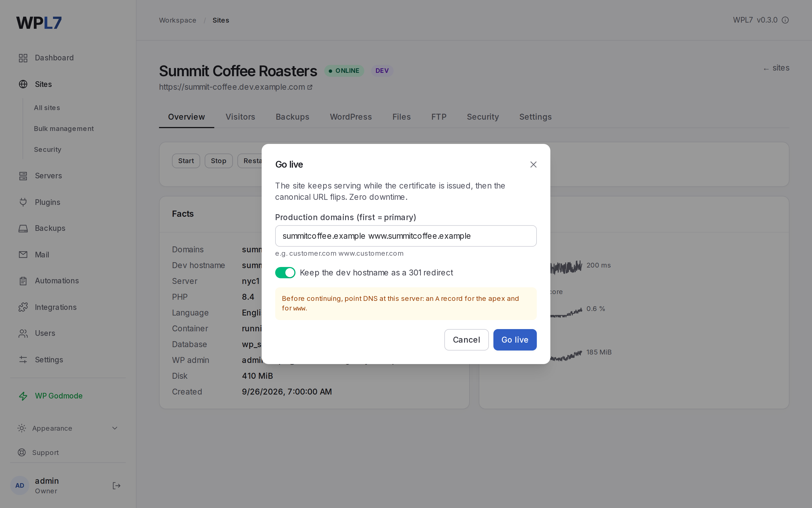Click the WP Godmode lightning icon
Image resolution: width=812 pixels, height=508 pixels.
coord(23,396)
